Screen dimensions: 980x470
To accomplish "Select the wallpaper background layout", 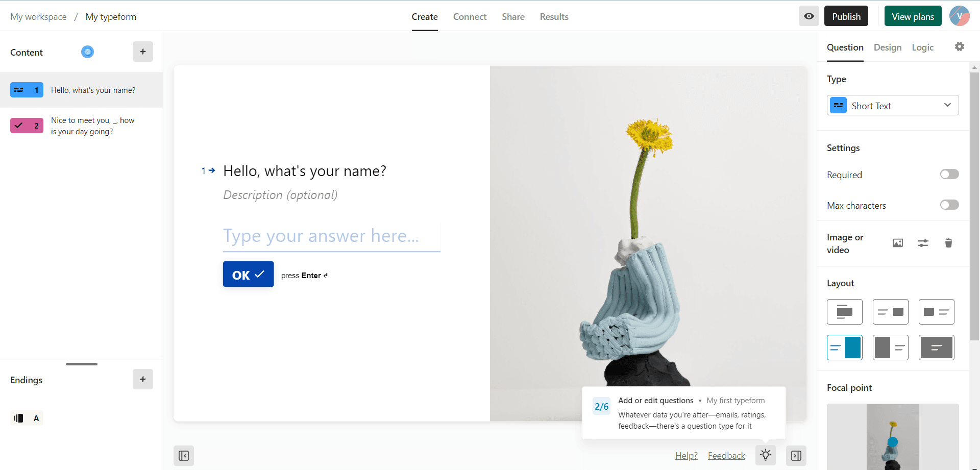I will [937, 348].
